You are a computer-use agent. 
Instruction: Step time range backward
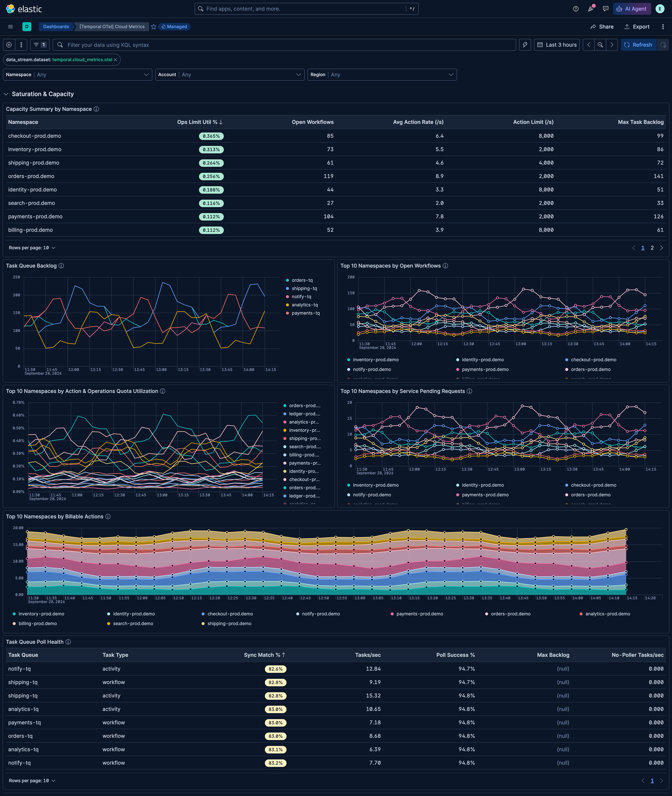click(589, 45)
